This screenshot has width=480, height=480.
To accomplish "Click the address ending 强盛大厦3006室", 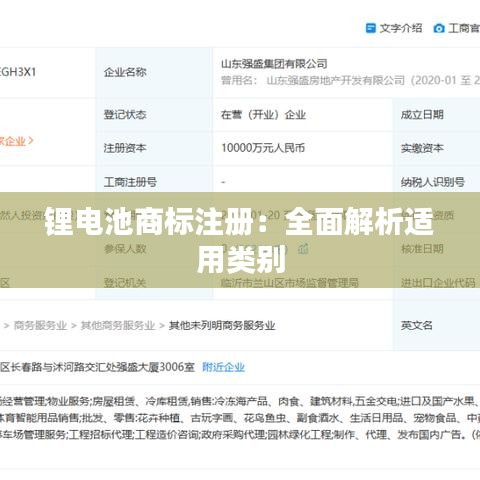I will 97,367.
